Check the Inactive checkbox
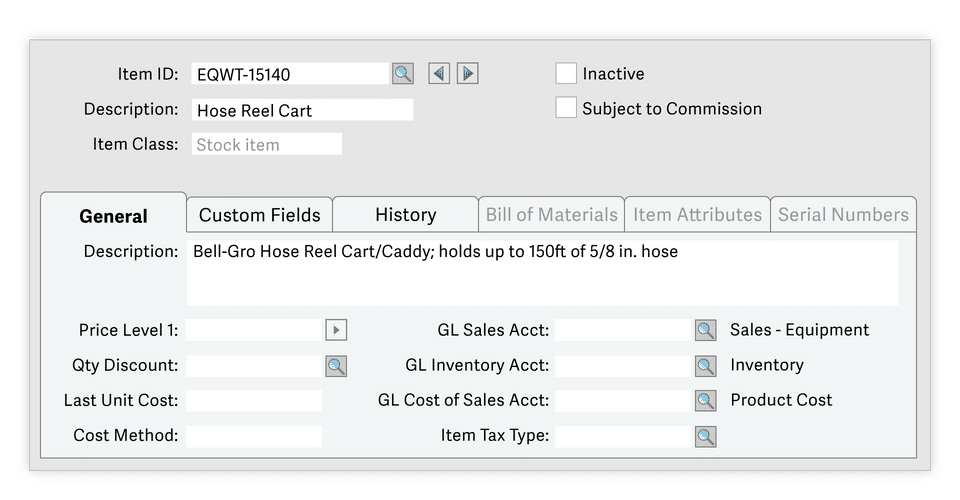The height and width of the screenshot is (500, 960). tap(566, 73)
